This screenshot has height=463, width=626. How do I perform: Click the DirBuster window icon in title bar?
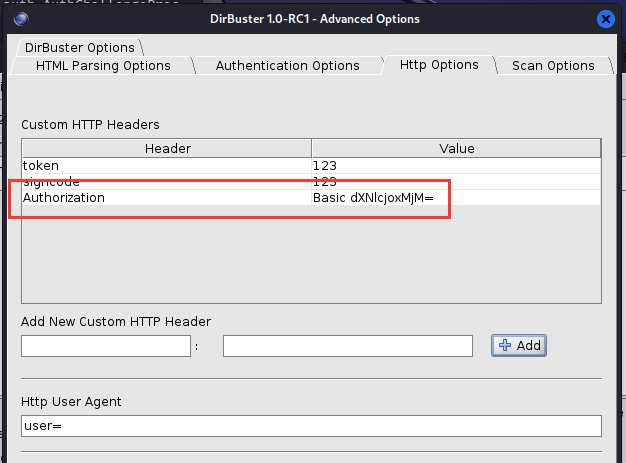(21, 19)
